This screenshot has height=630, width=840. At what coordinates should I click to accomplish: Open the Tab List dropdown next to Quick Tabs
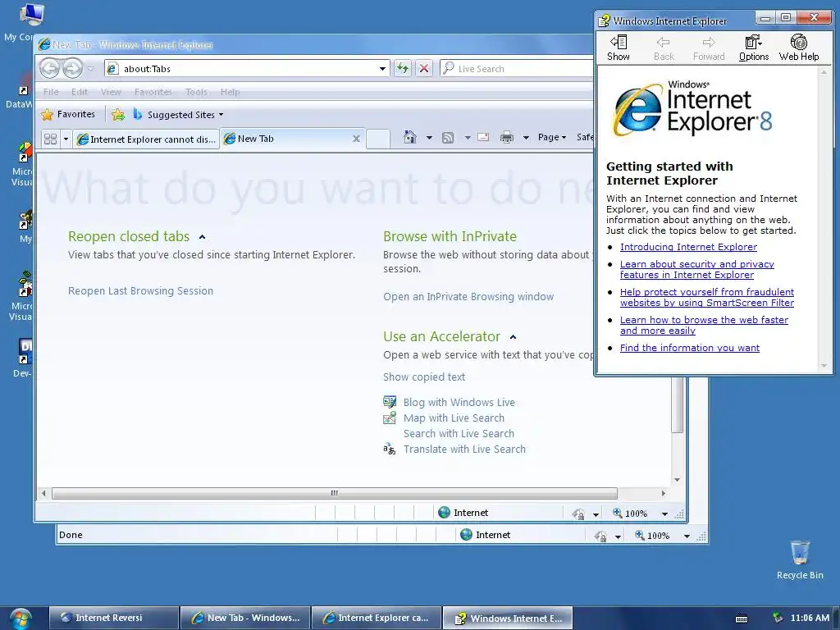66,139
